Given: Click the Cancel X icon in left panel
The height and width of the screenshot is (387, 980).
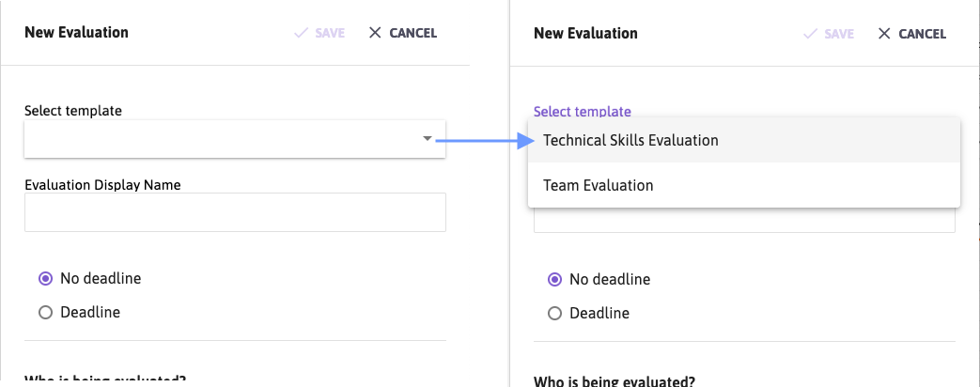Looking at the screenshot, I should 375,33.
